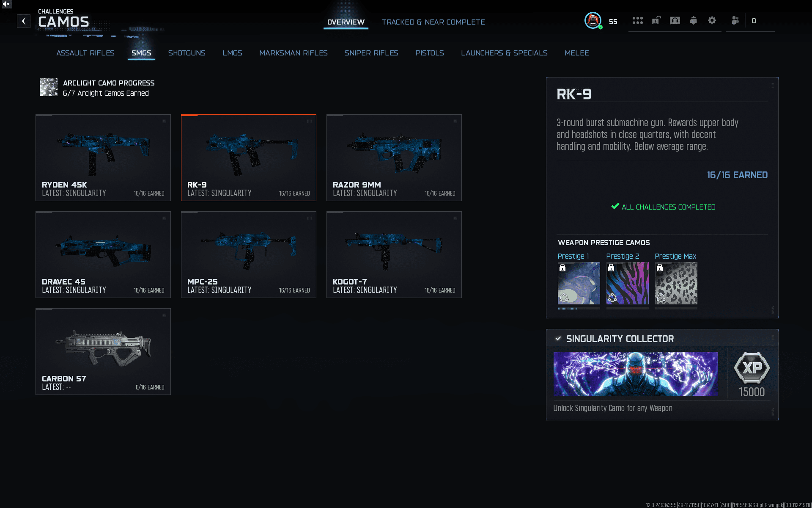Select the Carbon 57 weapon card
This screenshot has width=812, height=508.
(103, 351)
